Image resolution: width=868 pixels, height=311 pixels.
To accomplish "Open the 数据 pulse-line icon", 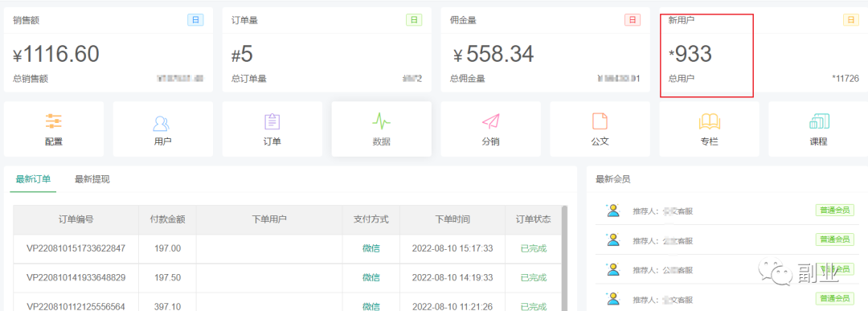I will [382, 121].
